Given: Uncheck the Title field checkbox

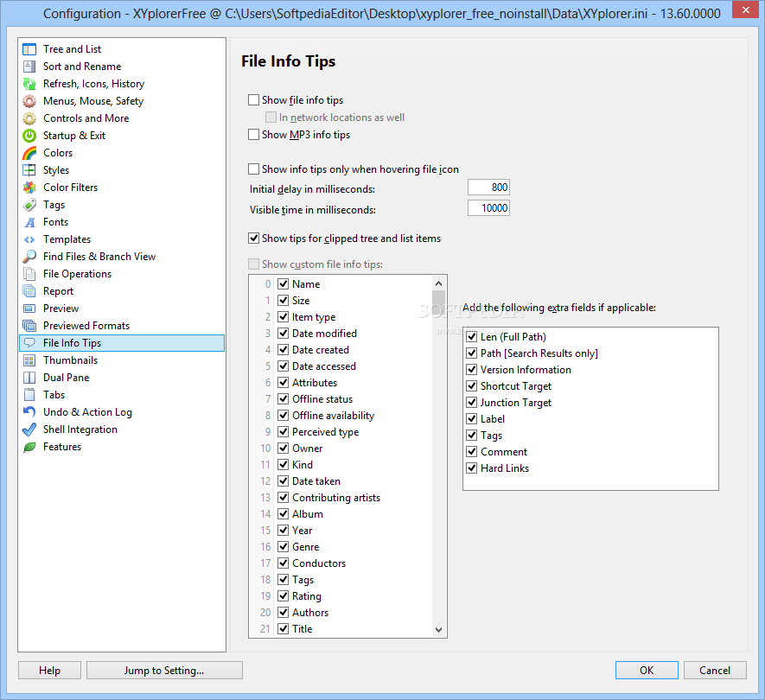Looking at the screenshot, I should pyautogui.click(x=283, y=629).
